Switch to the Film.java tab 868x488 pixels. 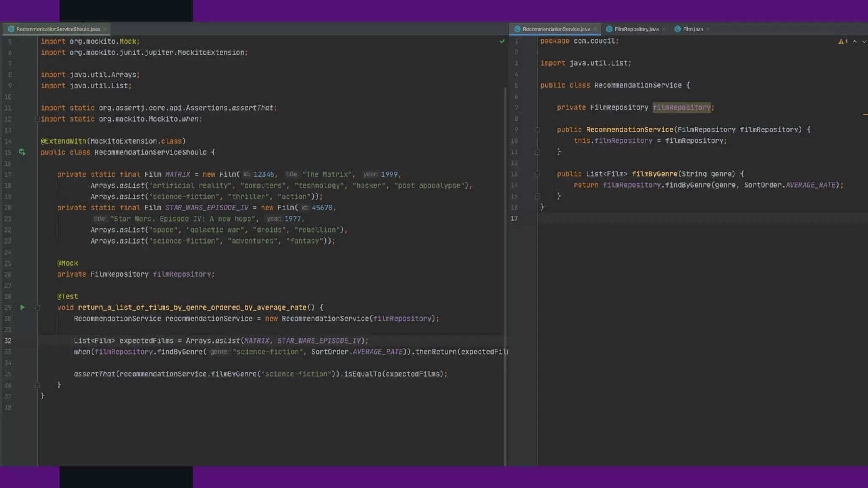coord(693,29)
